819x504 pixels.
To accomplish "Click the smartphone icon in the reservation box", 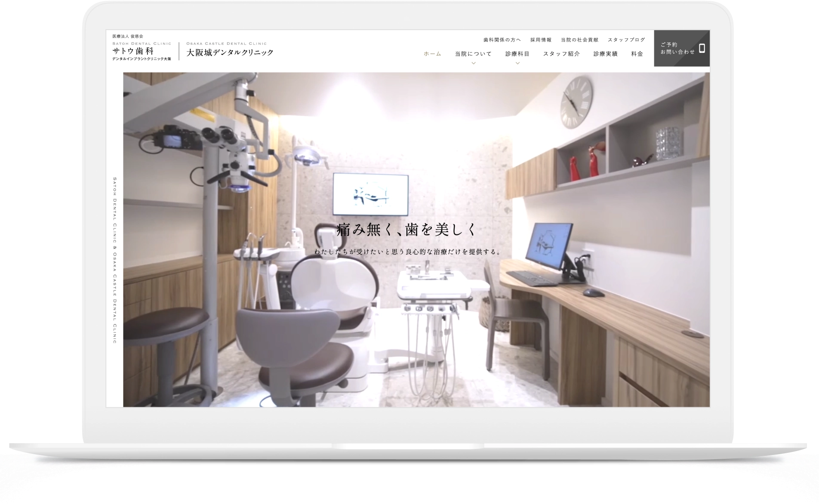I will [702, 48].
